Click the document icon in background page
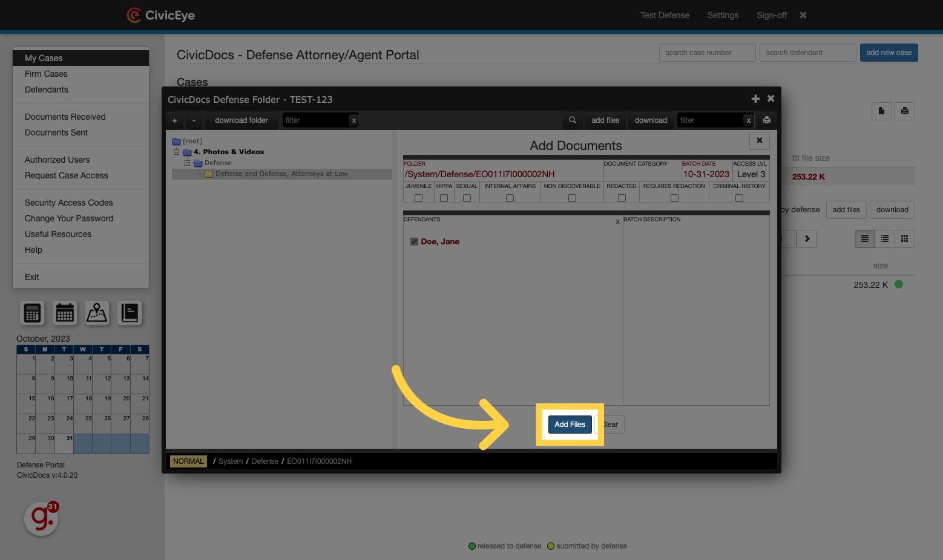 pos(882,111)
